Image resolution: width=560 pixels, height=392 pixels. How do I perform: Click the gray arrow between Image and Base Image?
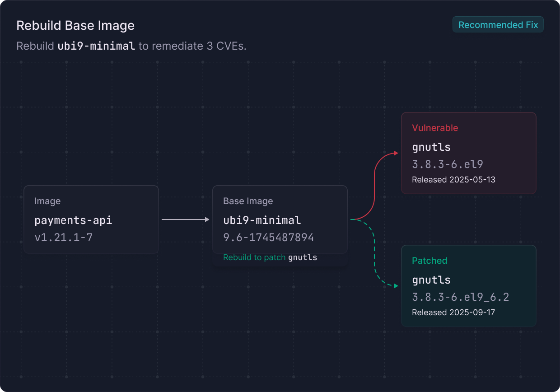pos(185,219)
